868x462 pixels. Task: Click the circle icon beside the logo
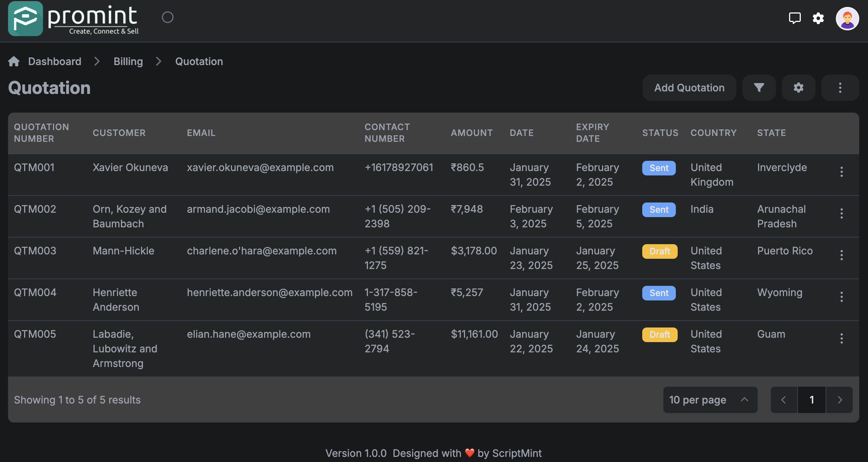(168, 17)
